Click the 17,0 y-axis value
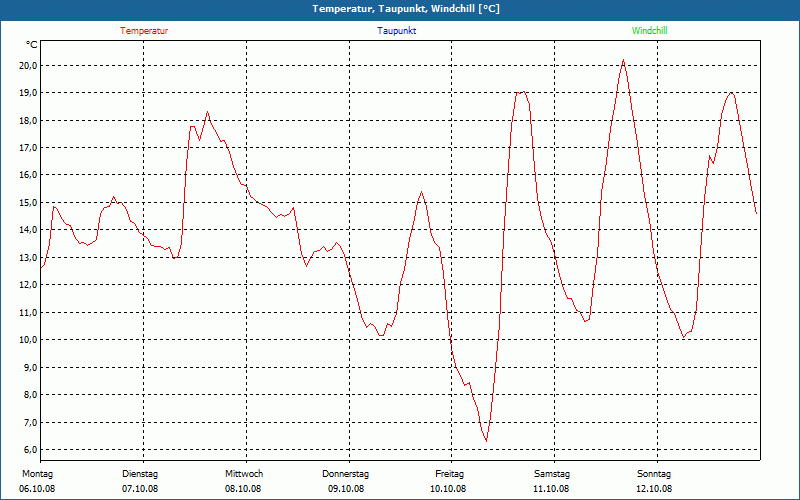This screenshot has height=500, width=800. (28, 147)
